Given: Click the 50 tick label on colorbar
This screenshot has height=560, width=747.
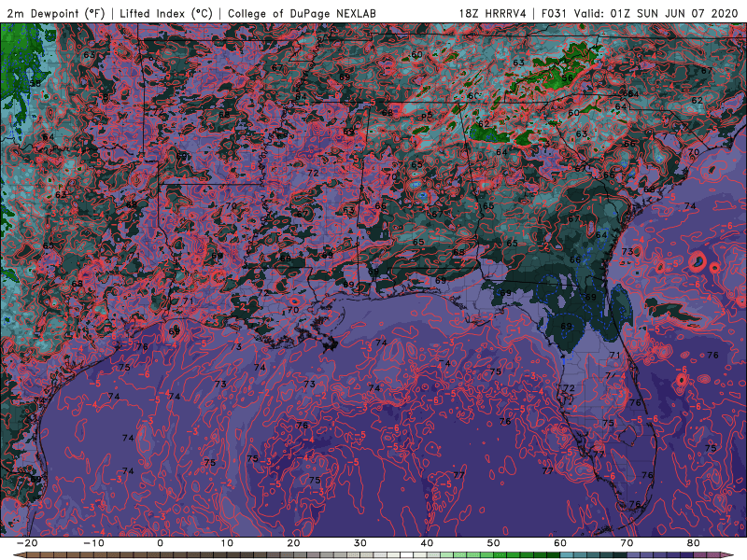Looking at the screenshot, I should [494, 543].
